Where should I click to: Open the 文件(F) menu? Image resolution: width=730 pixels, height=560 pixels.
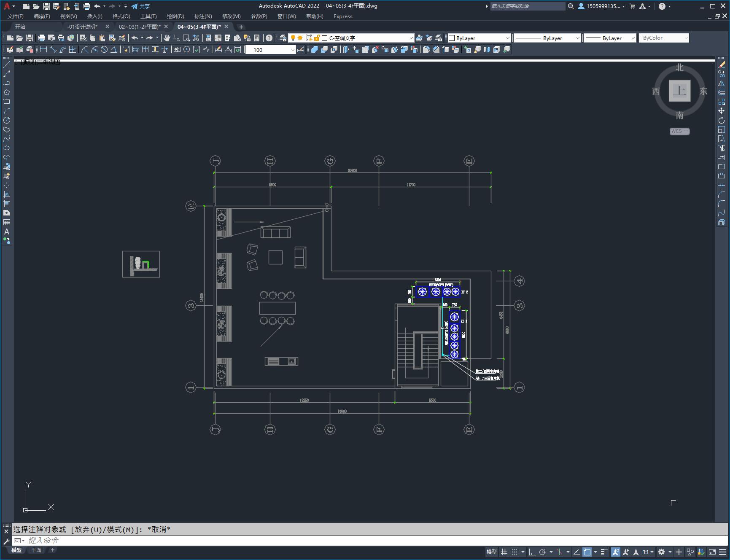click(x=16, y=16)
